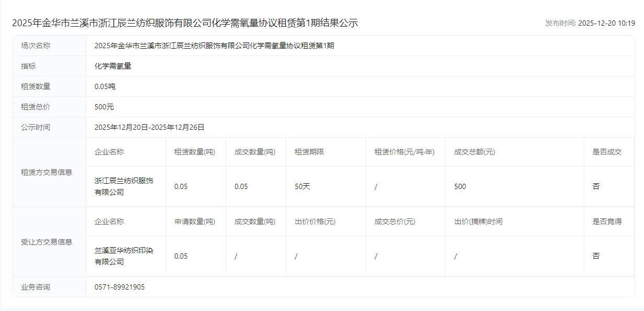The image size is (644, 311).
Task: Click the page title ending in 结果公示
Action: point(185,23)
